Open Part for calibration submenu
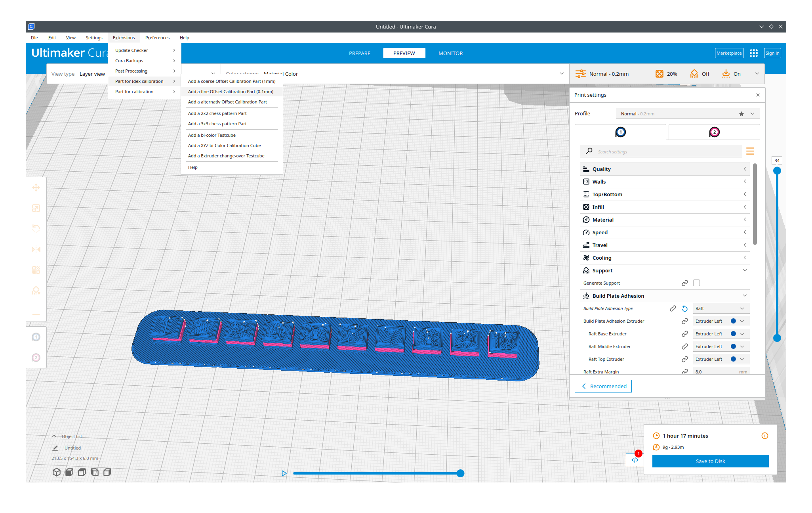This screenshot has height=513, width=812. pyautogui.click(x=145, y=92)
